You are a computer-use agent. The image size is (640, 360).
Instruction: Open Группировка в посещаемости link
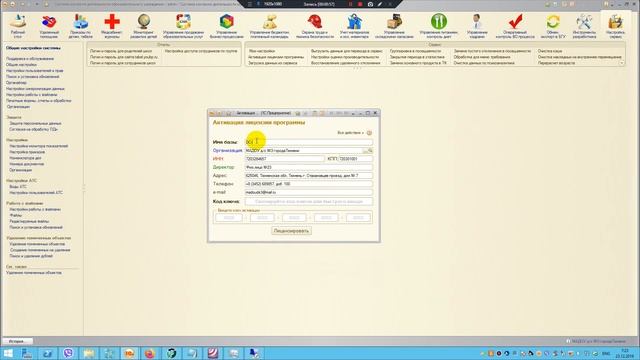pos(416,51)
